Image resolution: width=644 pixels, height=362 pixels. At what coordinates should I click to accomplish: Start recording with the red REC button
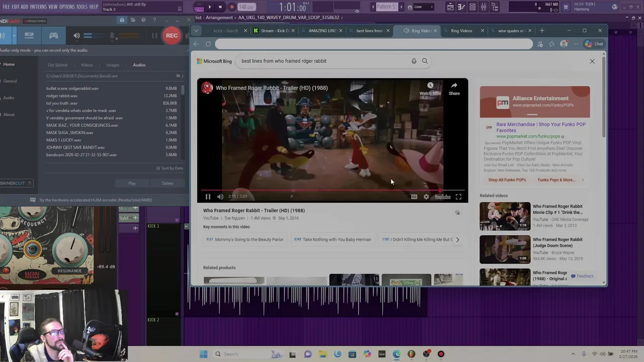coord(172,36)
